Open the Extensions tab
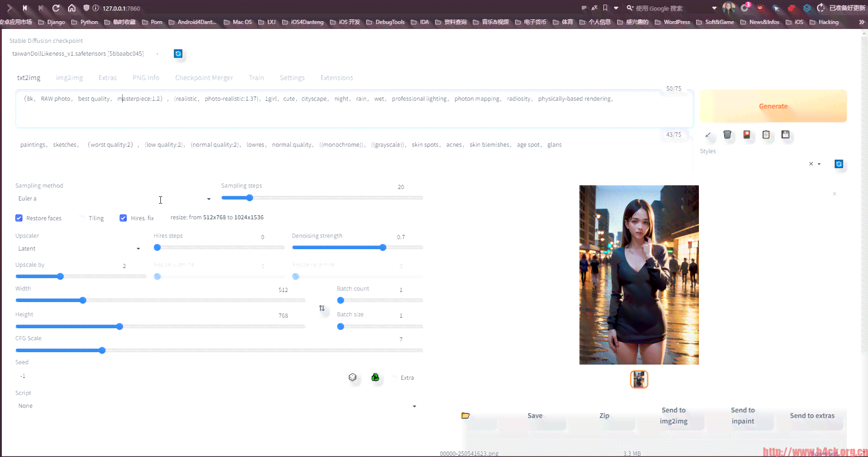Screen dimensions: 868x457 (x=337, y=78)
